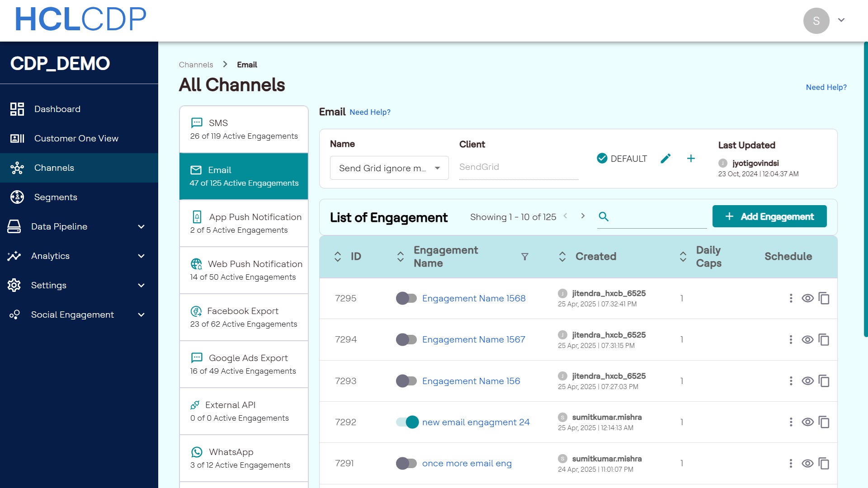868x488 pixels.
Task: Enable toggle for Engagement Name 1568
Action: pos(406,298)
